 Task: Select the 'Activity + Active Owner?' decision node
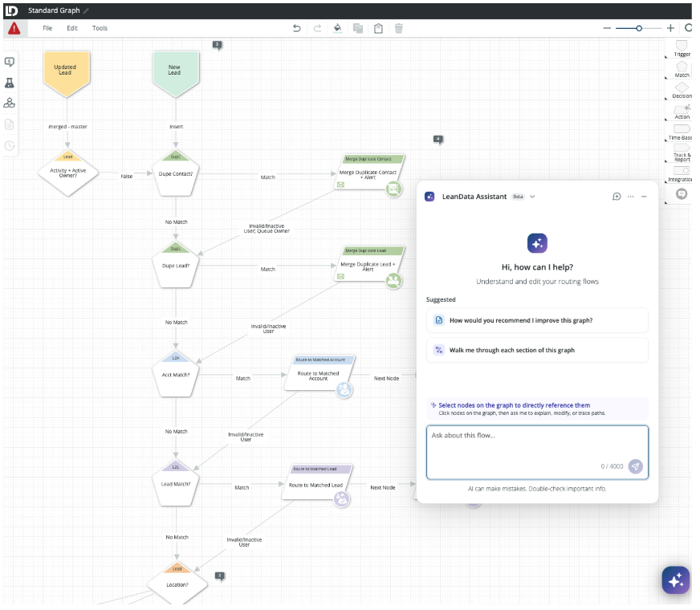(68, 173)
